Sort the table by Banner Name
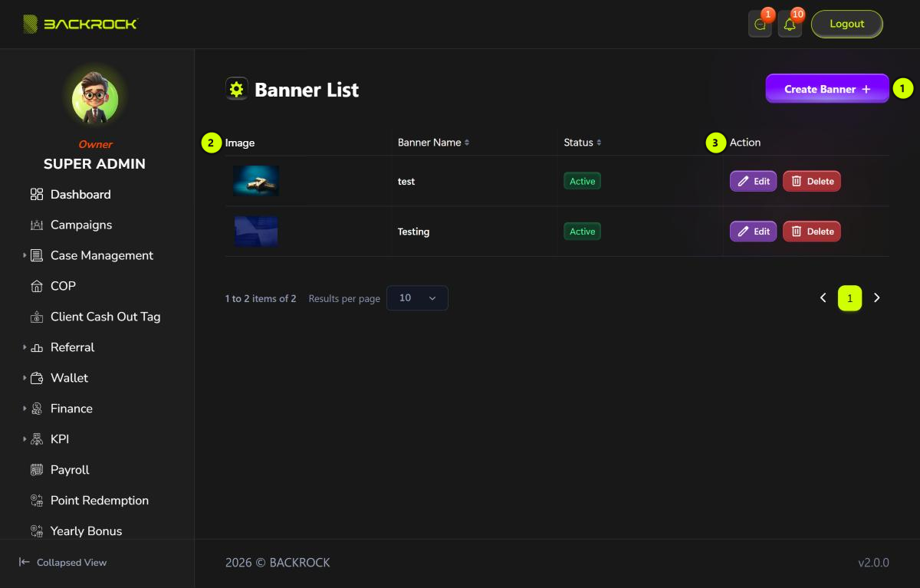920x588 pixels. (433, 143)
